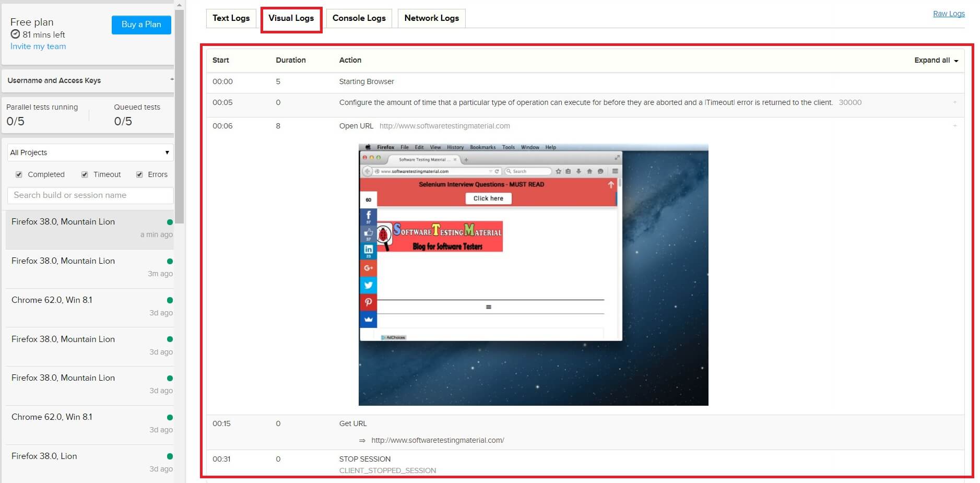
Task: Click the Duration column header
Action: pyautogui.click(x=291, y=61)
